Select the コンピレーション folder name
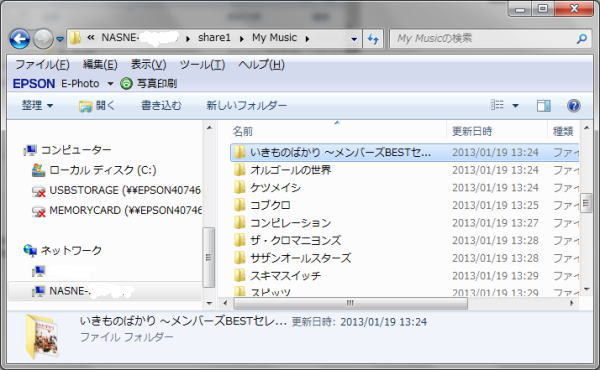 290,223
